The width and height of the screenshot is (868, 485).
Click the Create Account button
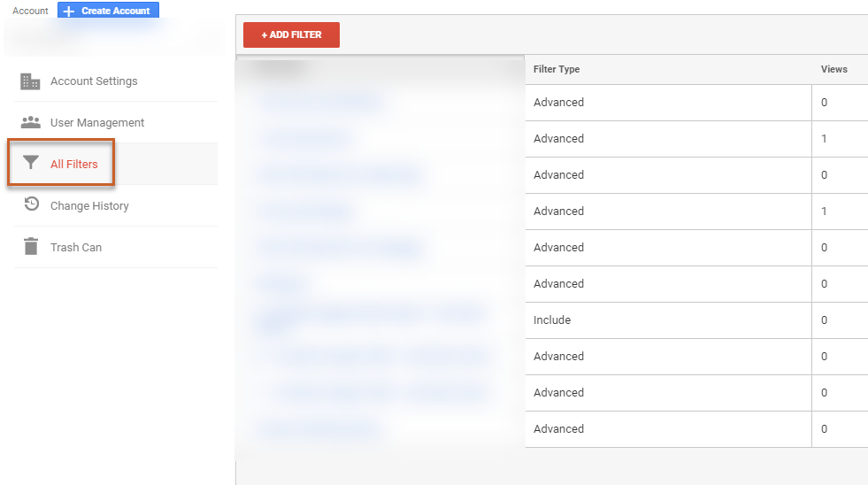tap(109, 12)
